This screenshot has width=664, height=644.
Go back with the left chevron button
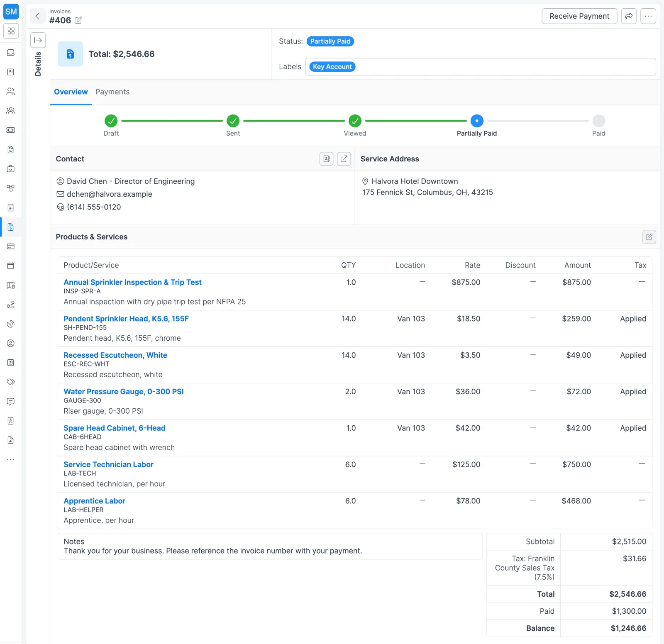pos(37,16)
